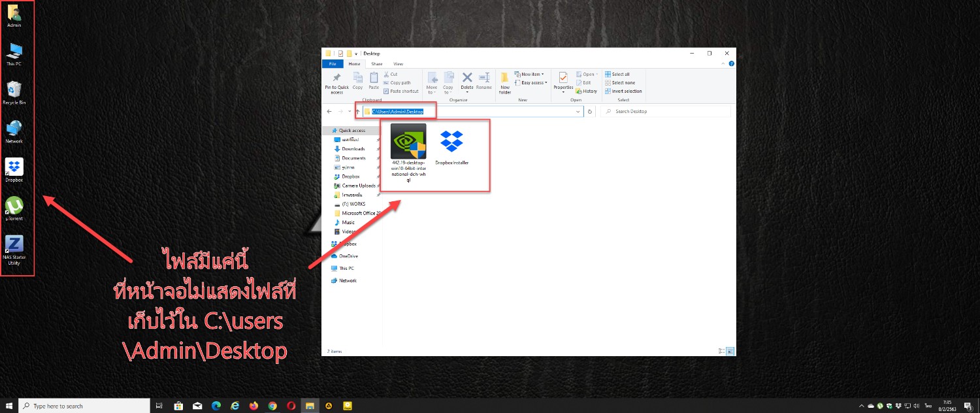Image resolution: width=980 pixels, height=413 pixels.
Task: Open the New item dropdown
Action: 531,74
